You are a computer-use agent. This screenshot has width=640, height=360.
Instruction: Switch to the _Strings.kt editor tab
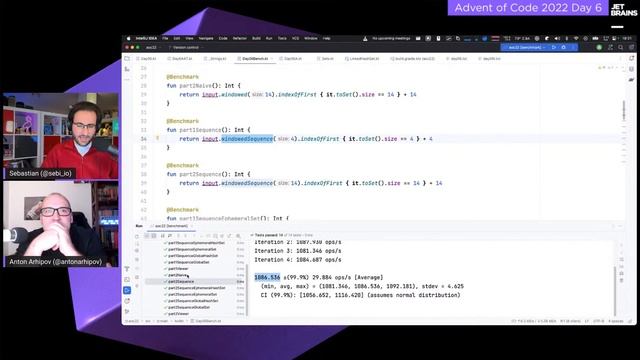click(x=215, y=59)
